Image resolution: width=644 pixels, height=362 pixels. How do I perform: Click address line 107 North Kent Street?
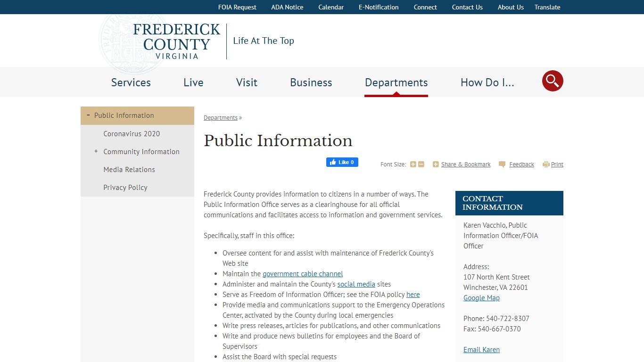[x=496, y=277]
